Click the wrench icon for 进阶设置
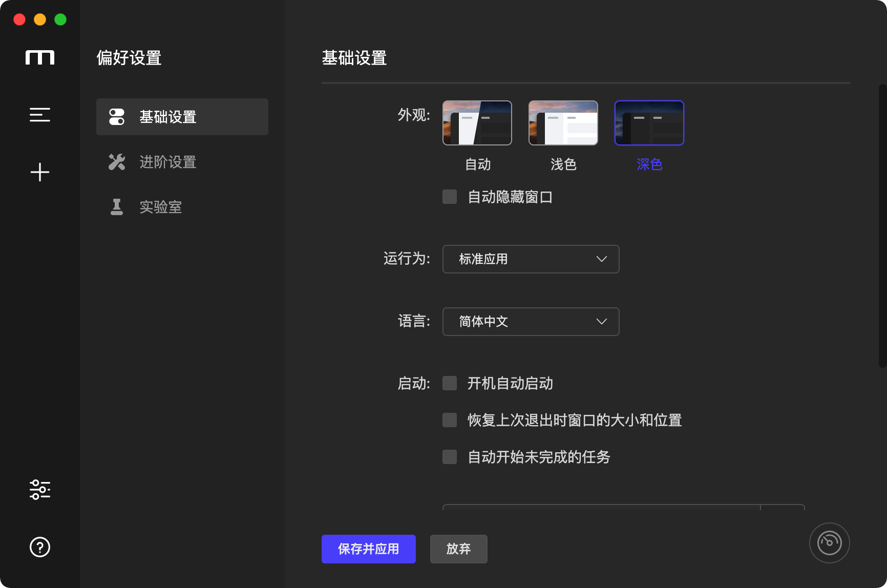Screen dimensions: 887x588 (x=117, y=162)
